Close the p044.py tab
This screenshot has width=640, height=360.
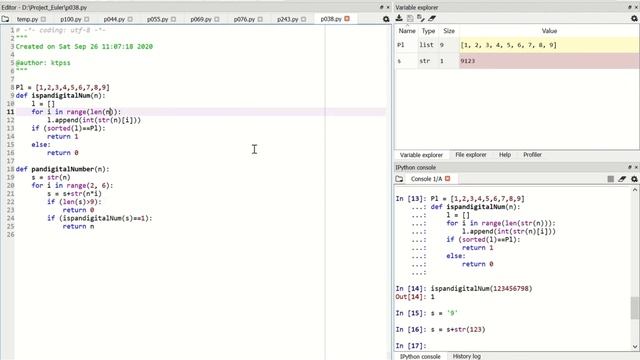[x=130, y=19]
